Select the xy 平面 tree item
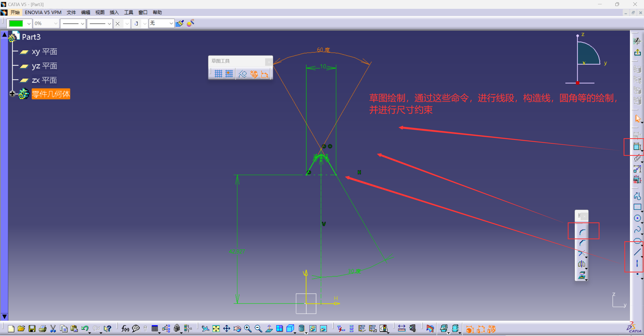Image resolution: width=644 pixels, height=336 pixels. [44, 52]
